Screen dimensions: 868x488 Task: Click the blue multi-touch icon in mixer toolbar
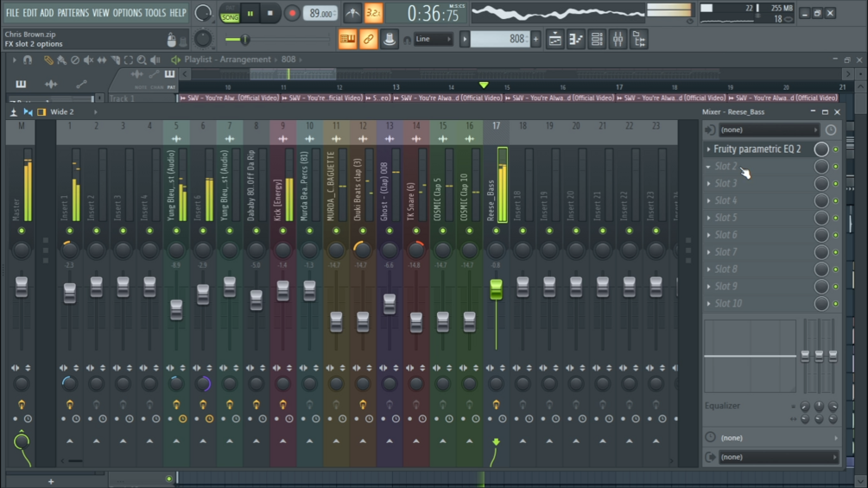pyautogui.click(x=28, y=112)
